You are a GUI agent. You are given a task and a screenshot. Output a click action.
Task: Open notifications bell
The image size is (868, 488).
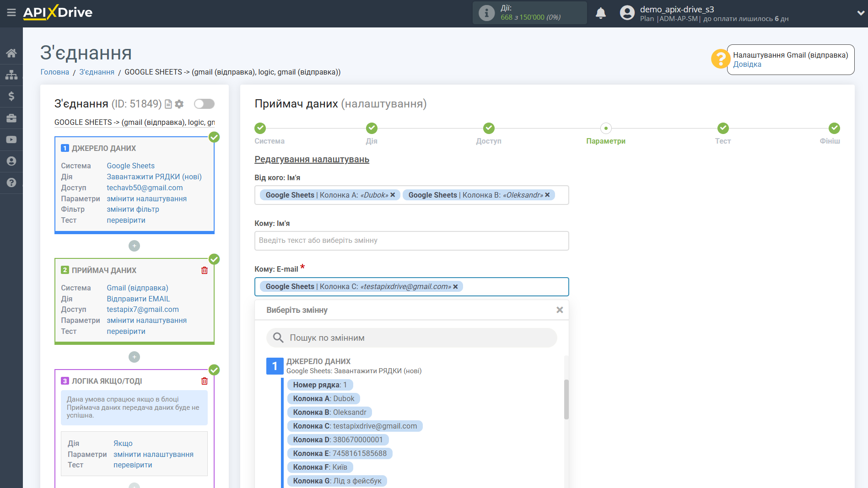pyautogui.click(x=601, y=13)
